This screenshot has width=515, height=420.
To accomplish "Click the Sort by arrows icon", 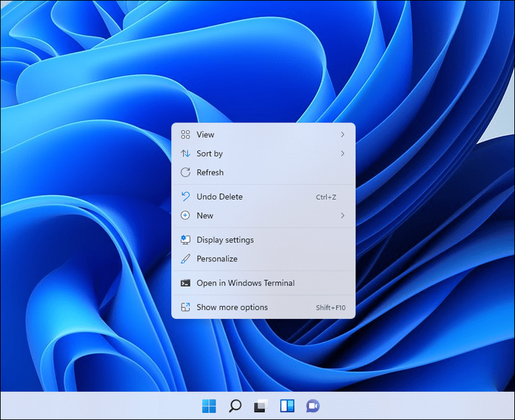I will 185,153.
